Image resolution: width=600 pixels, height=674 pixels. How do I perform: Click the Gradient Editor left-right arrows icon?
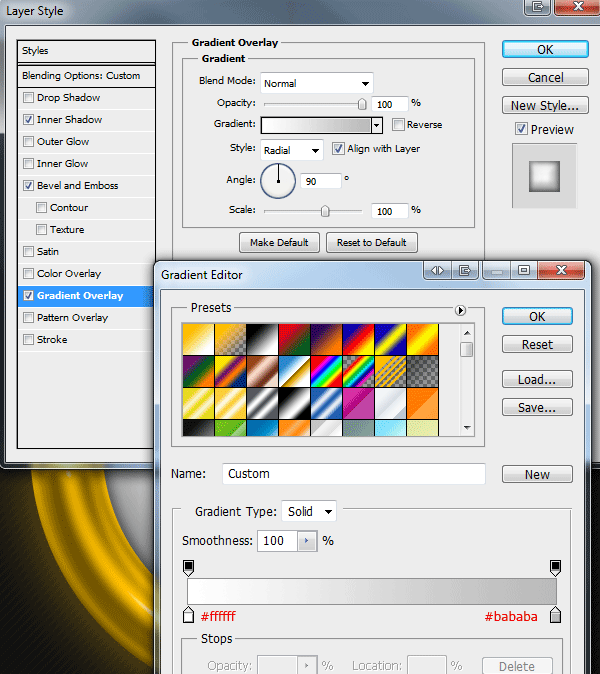(437, 270)
